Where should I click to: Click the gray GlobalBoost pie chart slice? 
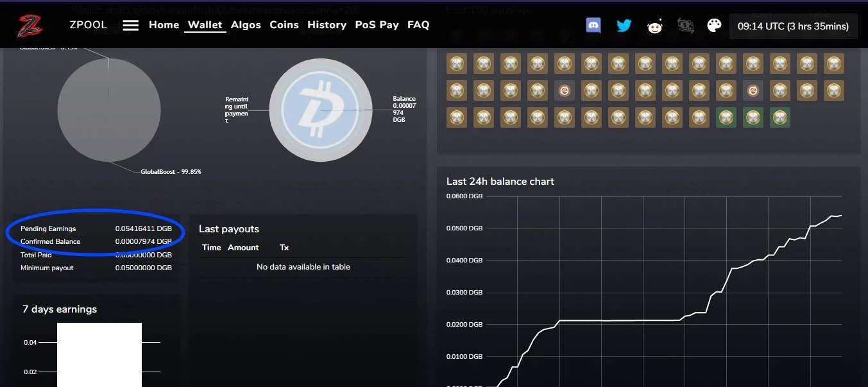108,110
